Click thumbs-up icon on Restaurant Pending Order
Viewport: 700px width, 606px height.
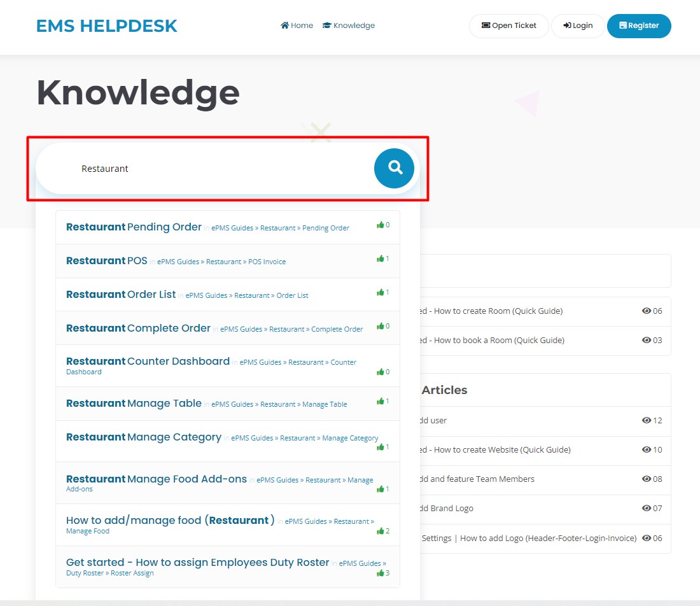(x=380, y=225)
